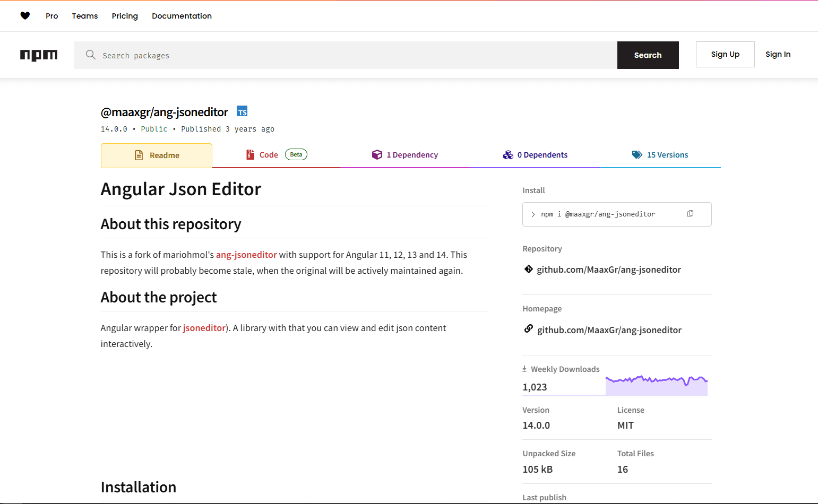Open the ang-jsoneditor link in the readme

[246, 255]
